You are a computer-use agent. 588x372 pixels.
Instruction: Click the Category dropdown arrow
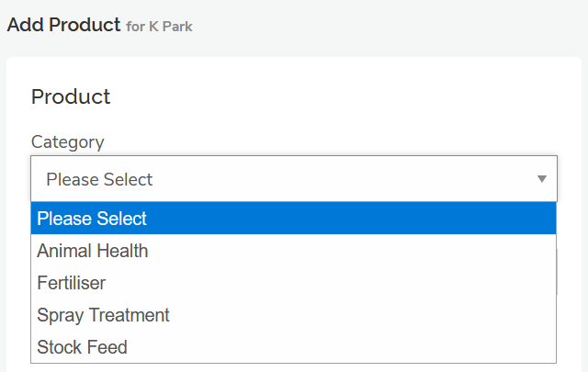[x=542, y=179]
